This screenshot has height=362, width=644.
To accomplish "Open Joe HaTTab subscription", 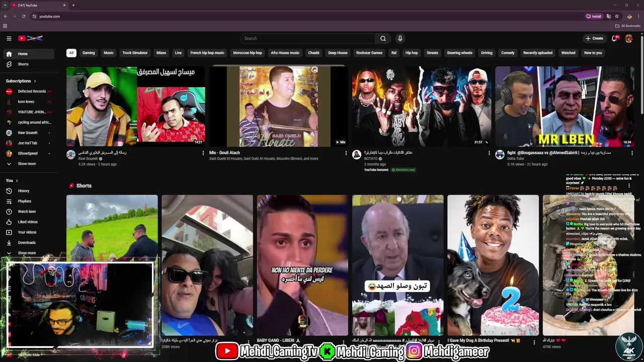I will 29,143.
